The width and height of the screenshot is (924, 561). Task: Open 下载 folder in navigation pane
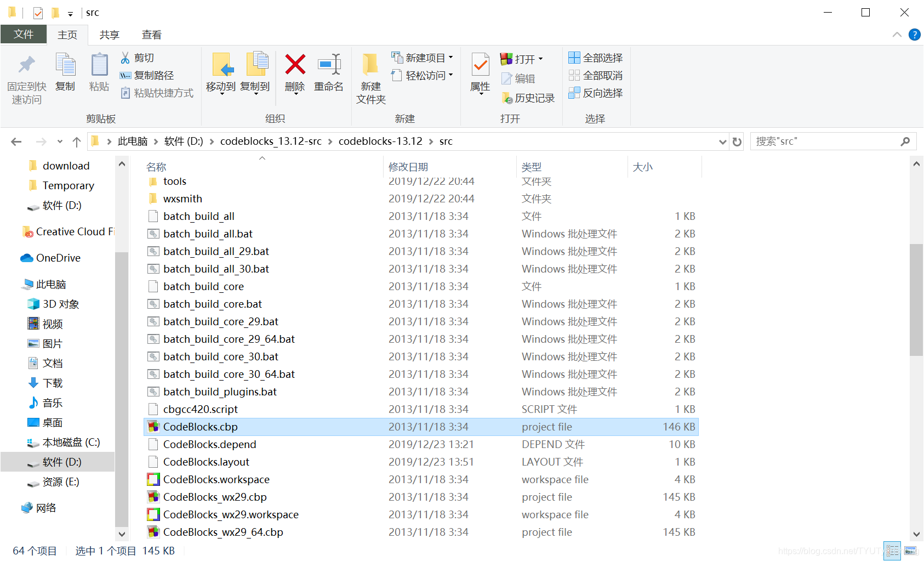(45, 383)
